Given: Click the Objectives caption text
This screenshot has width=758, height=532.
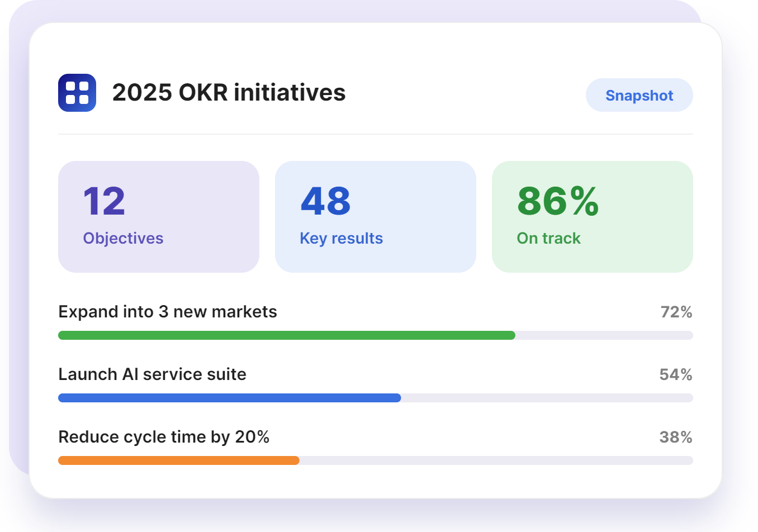Looking at the screenshot, I should [123, 239].
